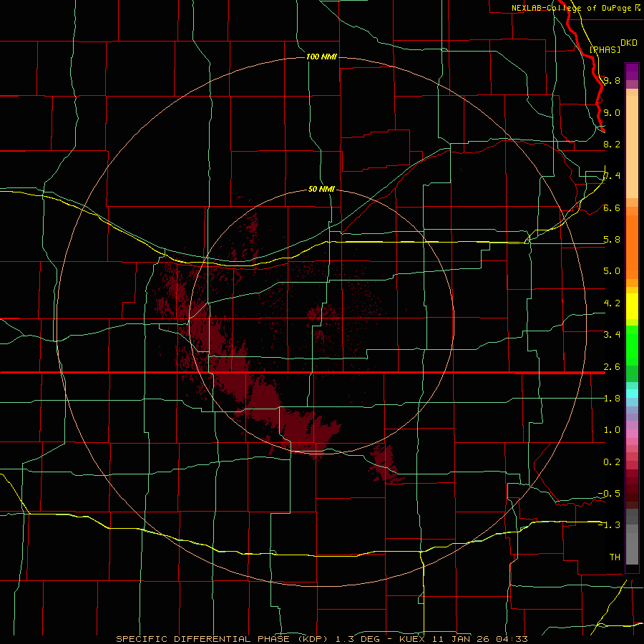Click the -0.5 legend value
The image size is (644, 644).
pyautogui.click(x=609, y=493)
